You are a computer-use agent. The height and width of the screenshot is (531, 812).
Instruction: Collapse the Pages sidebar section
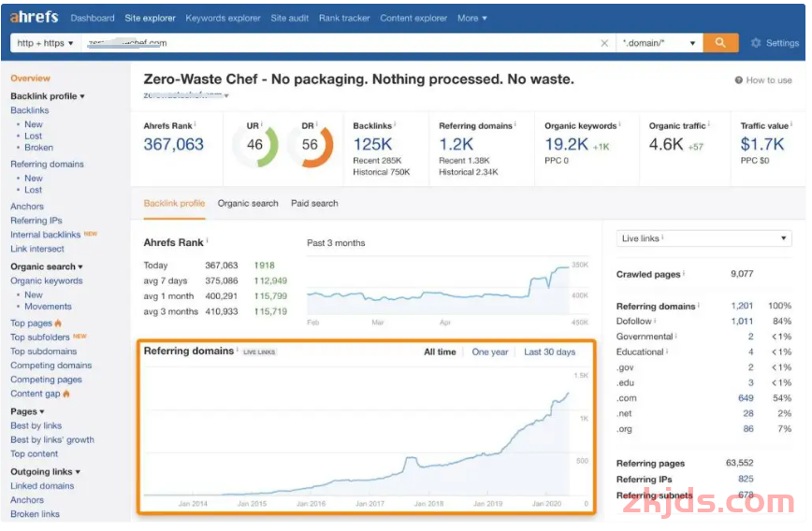(x=27, y=414)
